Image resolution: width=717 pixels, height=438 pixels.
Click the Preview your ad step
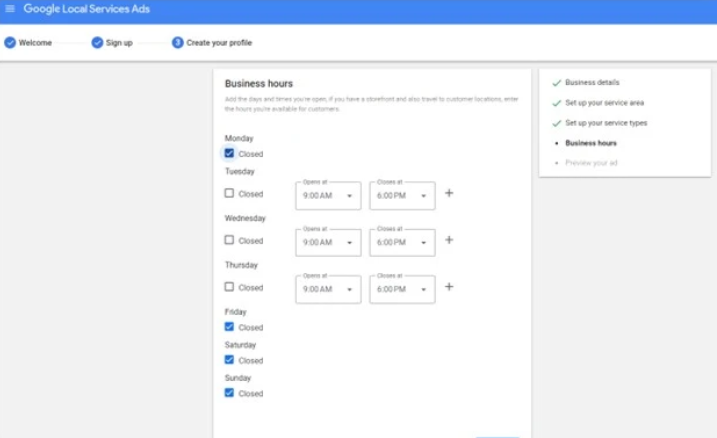click(591, 162)
